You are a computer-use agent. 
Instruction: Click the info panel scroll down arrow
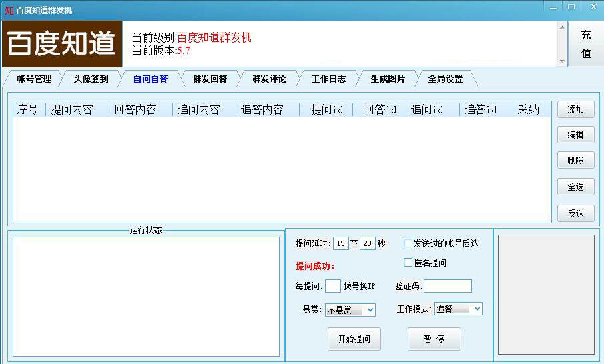point(562,61)
